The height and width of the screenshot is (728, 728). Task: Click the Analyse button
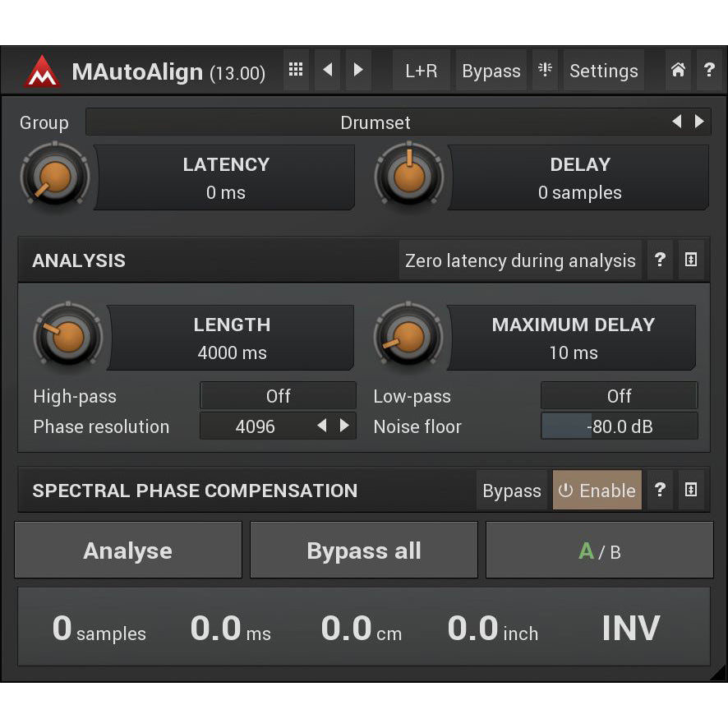coord(128,551)
